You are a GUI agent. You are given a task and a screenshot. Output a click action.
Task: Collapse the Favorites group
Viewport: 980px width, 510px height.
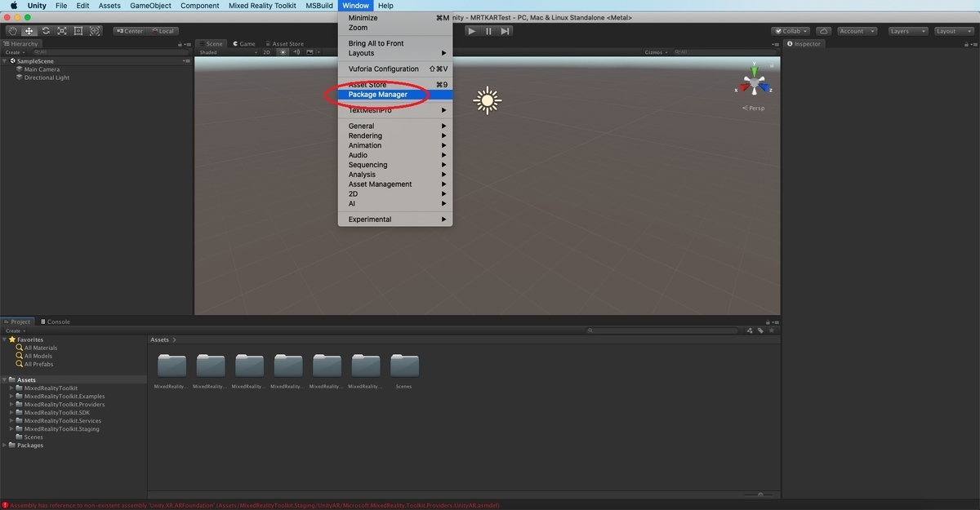click(x=5, y=339)
